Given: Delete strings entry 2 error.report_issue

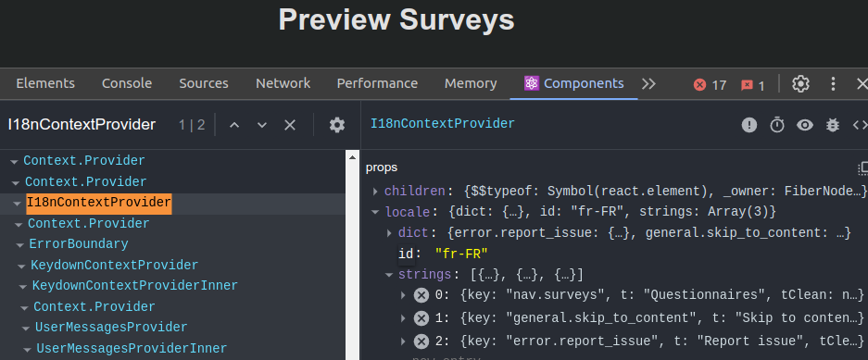Looking at the screenshot, I should pos(421,341).
